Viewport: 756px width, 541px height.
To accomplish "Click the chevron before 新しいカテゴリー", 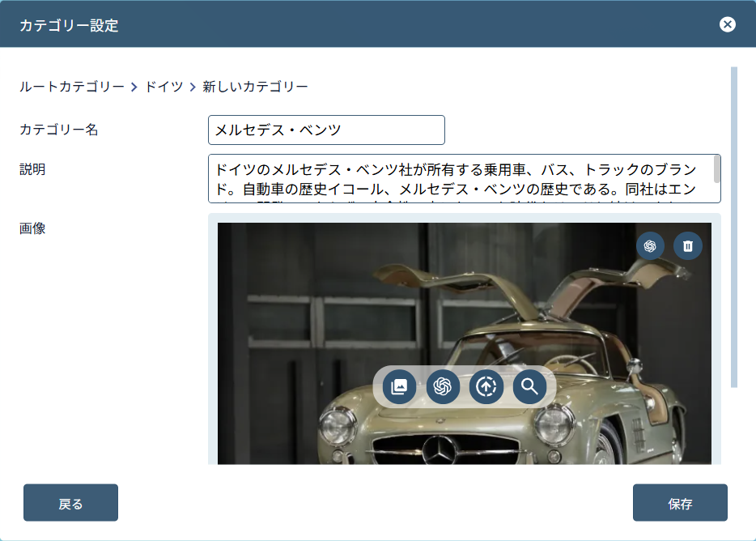I will point(193,87).
